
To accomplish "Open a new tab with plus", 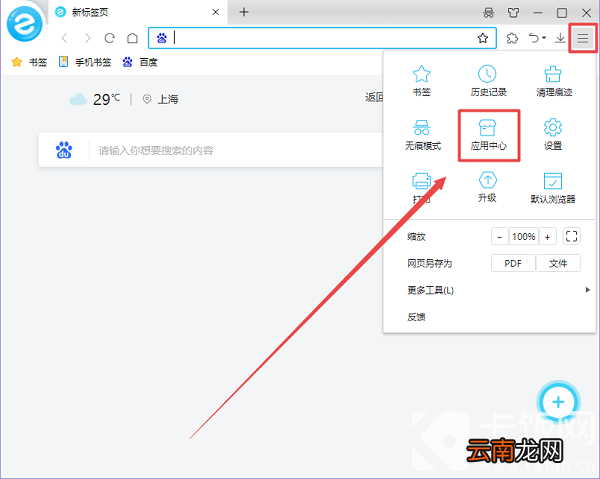I will pyautogui.click(x=244, y=12).
